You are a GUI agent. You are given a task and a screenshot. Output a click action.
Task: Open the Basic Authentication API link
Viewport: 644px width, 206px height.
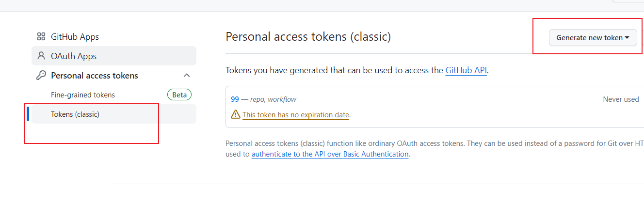click(x=330, y=154)
